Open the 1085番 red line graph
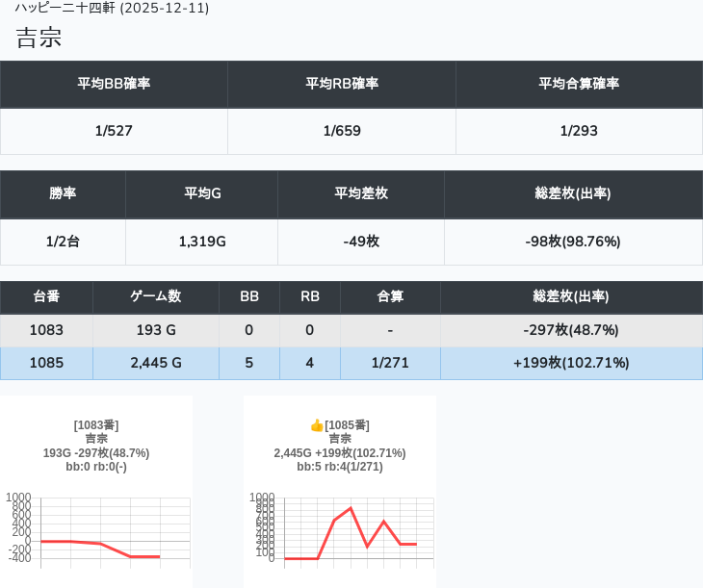 pyautogui.click(x=340, y=527)
